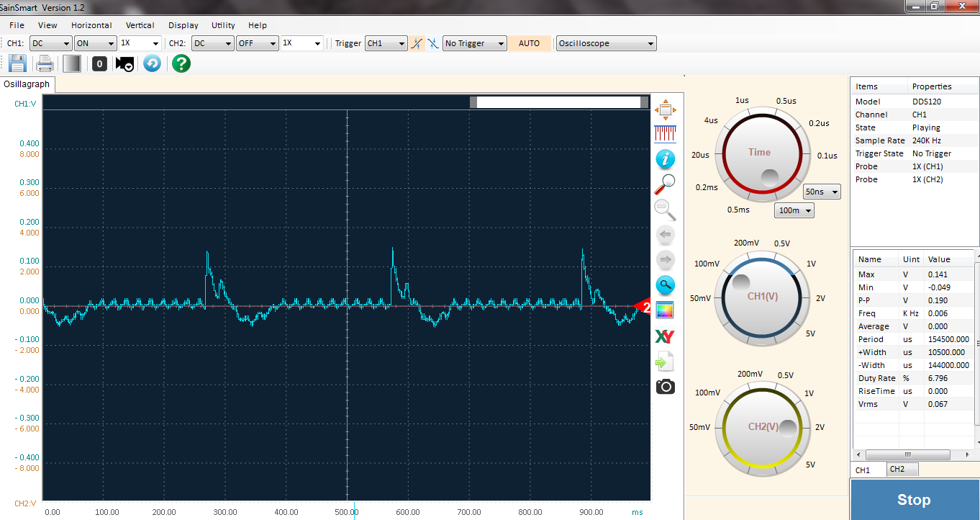Click the blue circular search icon
Screen dimensions: 980x520
pos(665,284)
